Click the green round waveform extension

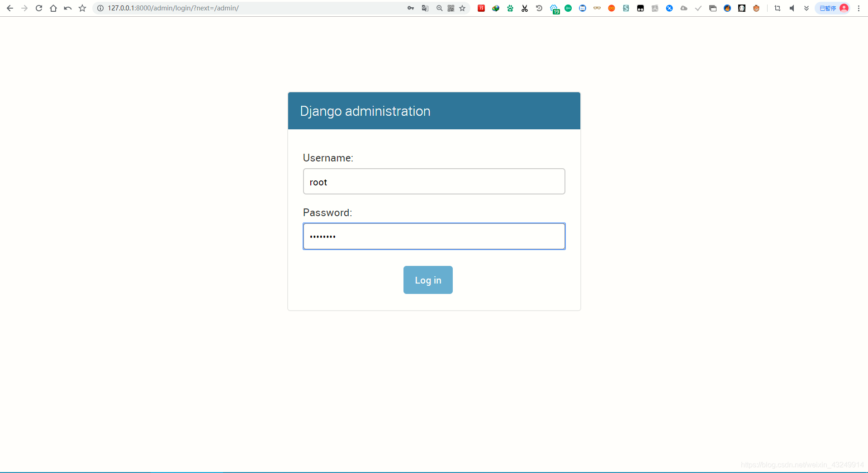(568, 8)
